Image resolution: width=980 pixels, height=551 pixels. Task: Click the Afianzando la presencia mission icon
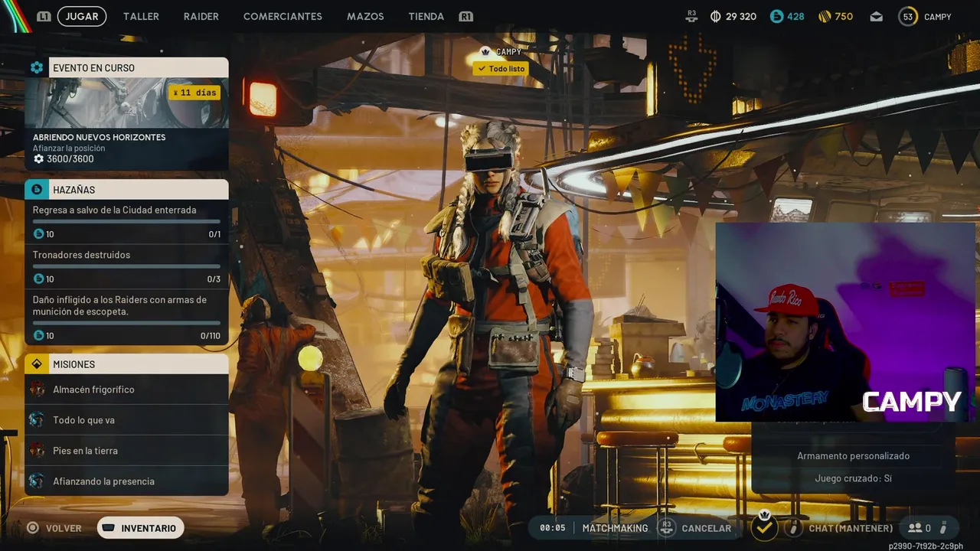click(x=37, y=481)
